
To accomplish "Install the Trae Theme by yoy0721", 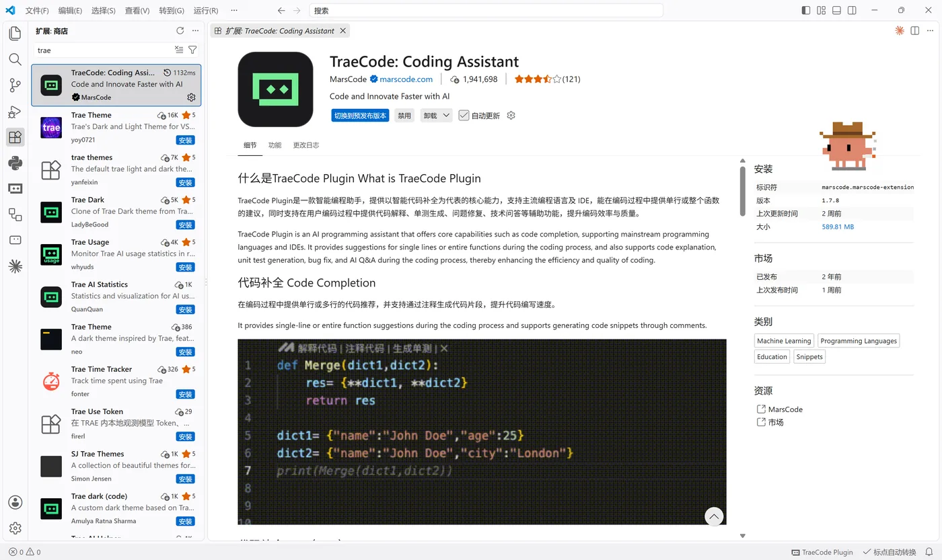I will tap(186, 141).
